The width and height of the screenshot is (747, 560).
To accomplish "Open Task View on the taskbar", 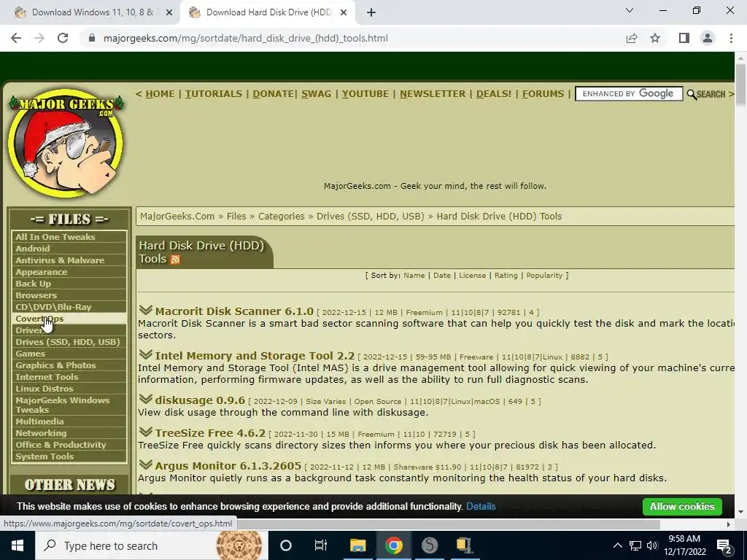I will point(321,545).
